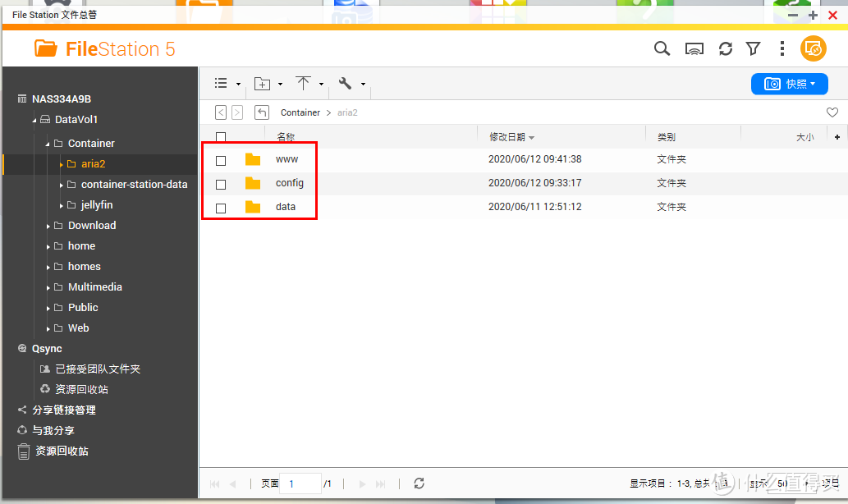Screen dimensions: 848x504
Task: Check the box for the config folder
Action: [x=221, y=185]
